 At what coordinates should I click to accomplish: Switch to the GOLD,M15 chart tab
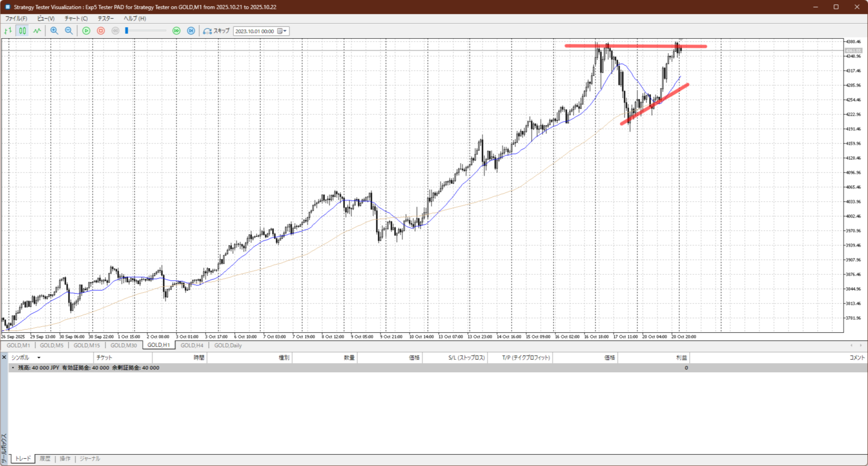87,345
